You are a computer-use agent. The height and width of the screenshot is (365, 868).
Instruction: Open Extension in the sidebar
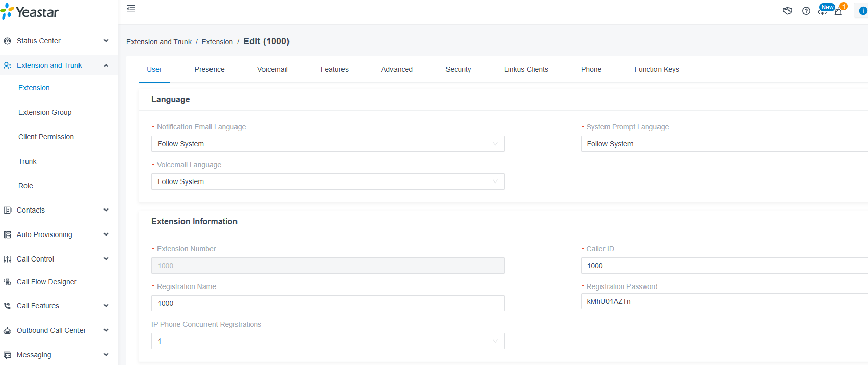(34, 88)
